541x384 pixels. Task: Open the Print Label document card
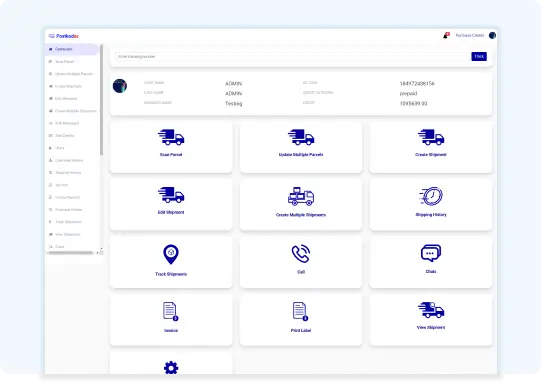pyautogui.click(x=301, y=319)
